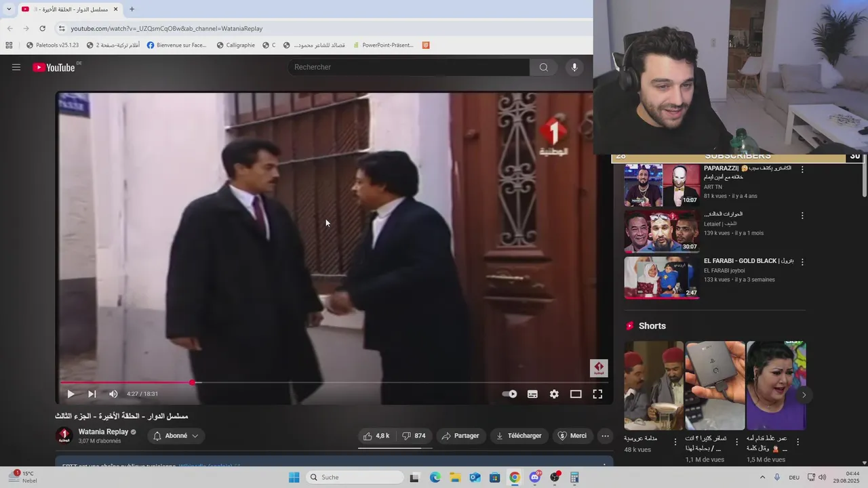Open the Bienvenue sur Face... bookmark
Screen dimensions: 868x488
pyautogui.click(x=176, y=45)
